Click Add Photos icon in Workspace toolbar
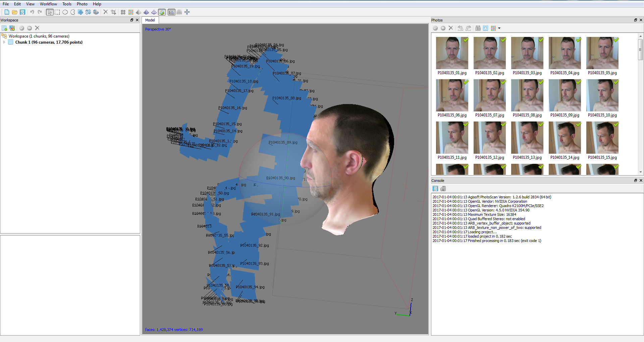The width and height of the screenshot is (644, 342). pos(12,28)
